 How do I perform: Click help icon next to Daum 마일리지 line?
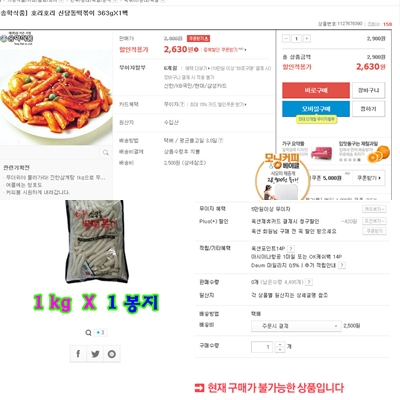pyautogui.click(x=342, y=265)
